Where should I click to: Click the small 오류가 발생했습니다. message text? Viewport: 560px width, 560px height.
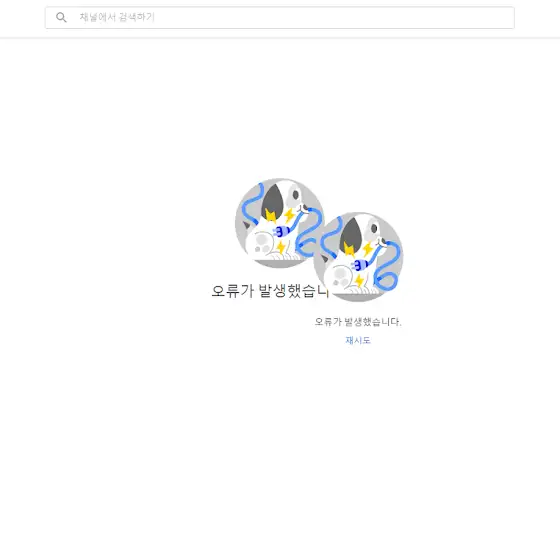(x=358, y=322)
